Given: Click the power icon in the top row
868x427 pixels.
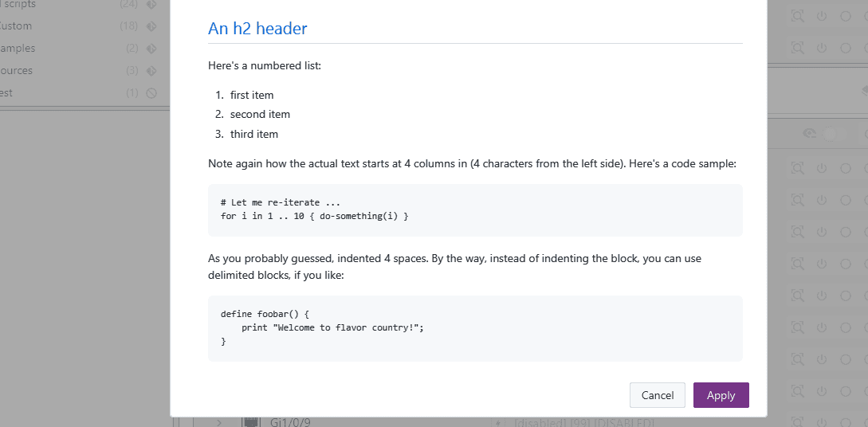Looking at the screenshot, I should click(x=822, y=15).
